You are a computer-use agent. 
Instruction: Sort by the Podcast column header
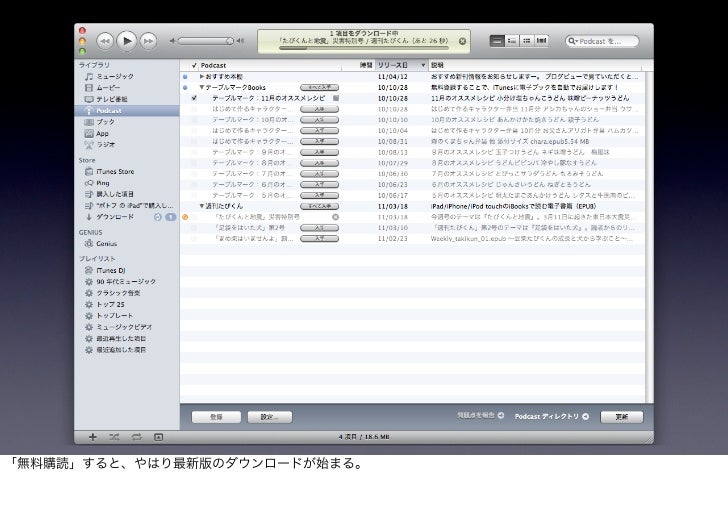[269, 65]
